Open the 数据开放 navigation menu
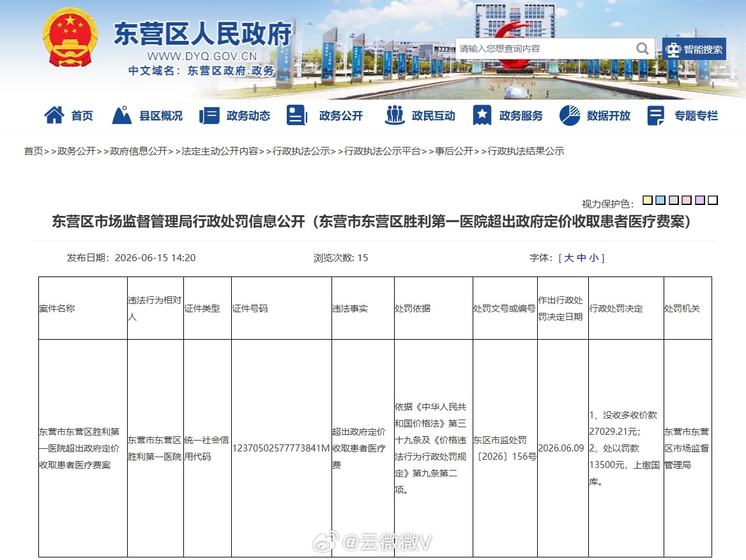 click(609, 116)
